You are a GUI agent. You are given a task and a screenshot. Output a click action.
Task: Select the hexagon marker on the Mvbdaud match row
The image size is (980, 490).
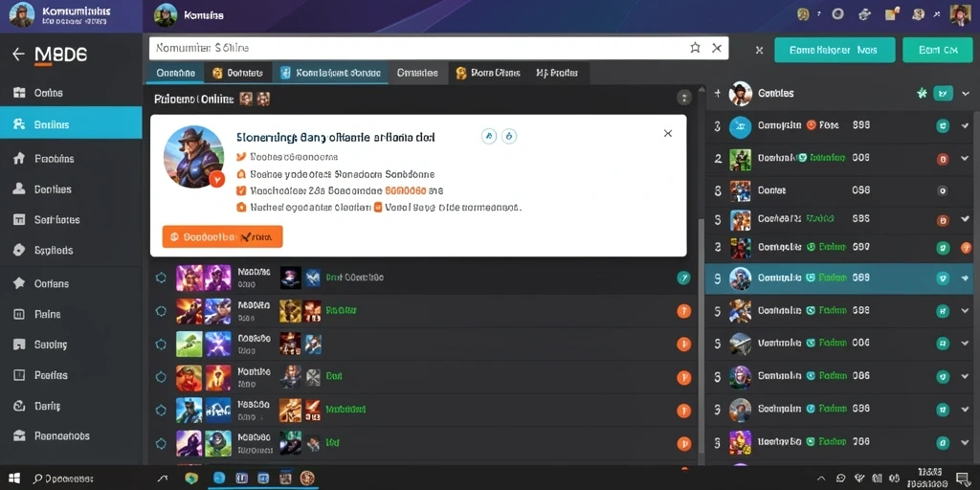[161, 410]
